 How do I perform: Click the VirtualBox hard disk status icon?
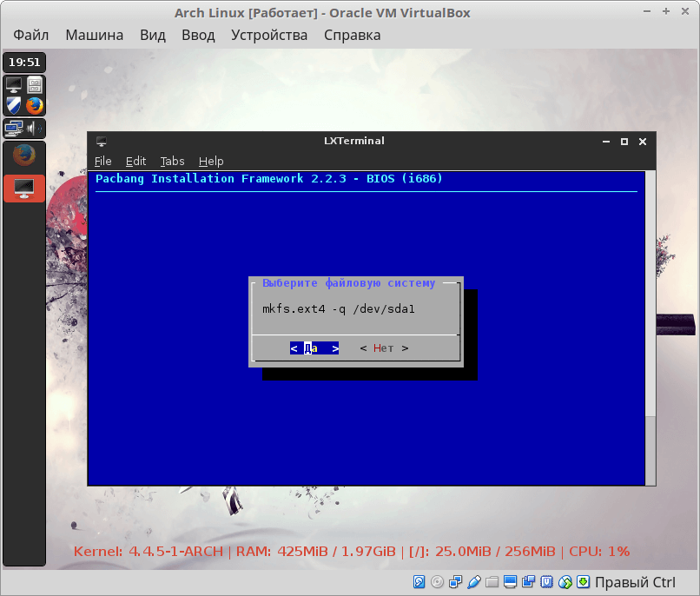[x=419, y=581]
